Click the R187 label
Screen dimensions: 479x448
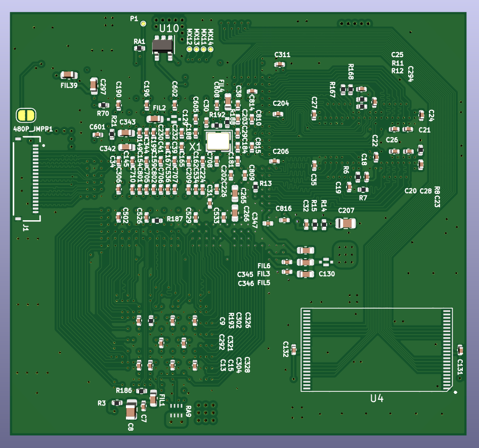tap(175, 219)
